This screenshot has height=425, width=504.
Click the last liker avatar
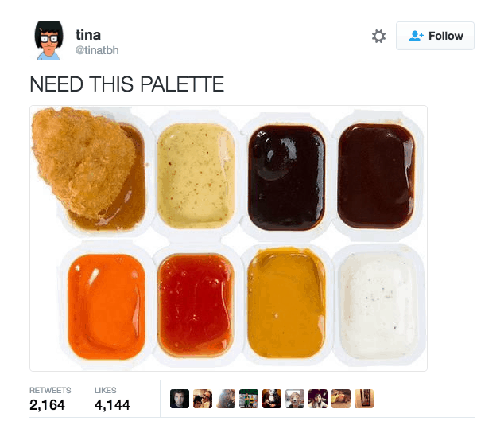coord(364,399)
